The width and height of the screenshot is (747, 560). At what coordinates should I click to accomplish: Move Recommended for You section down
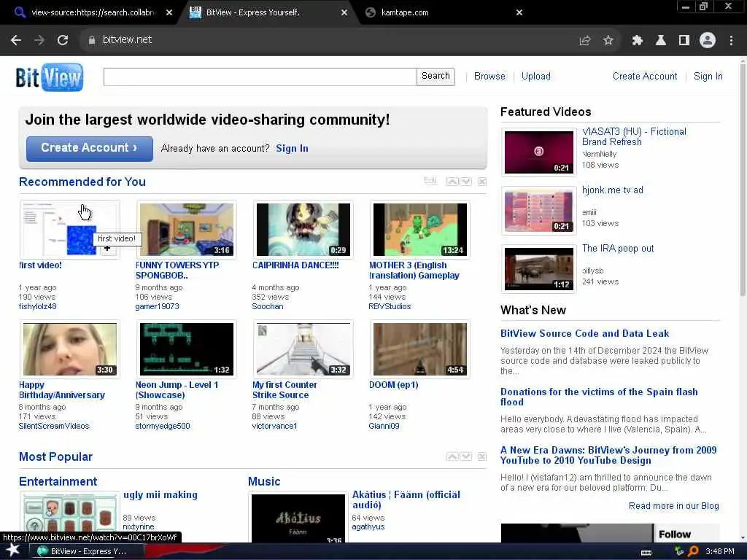tap(466, 182)
